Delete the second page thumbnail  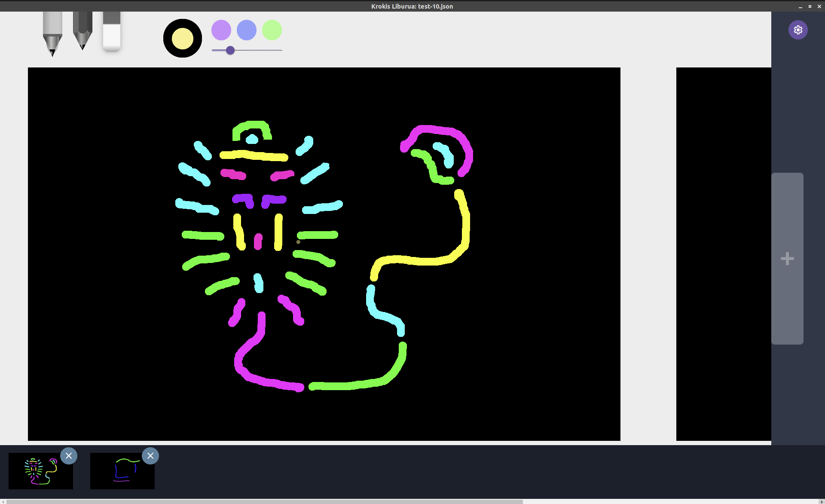(150, 456)
